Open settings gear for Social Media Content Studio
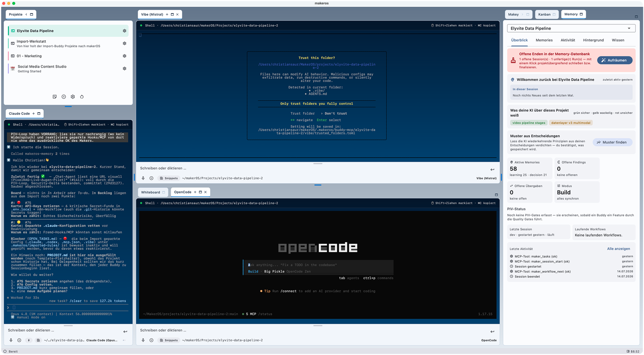This screenshot has width=644, height=355. pos(124,69)
